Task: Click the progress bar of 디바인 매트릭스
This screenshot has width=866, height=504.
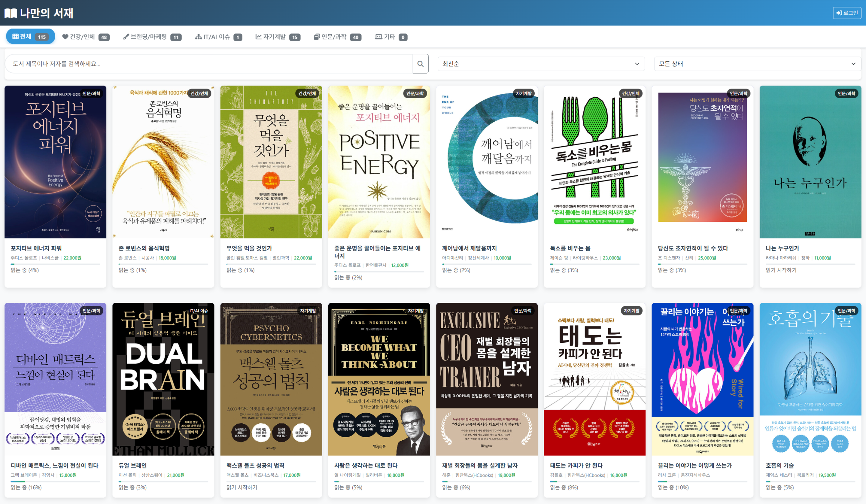Action: [x=55, y=481]
